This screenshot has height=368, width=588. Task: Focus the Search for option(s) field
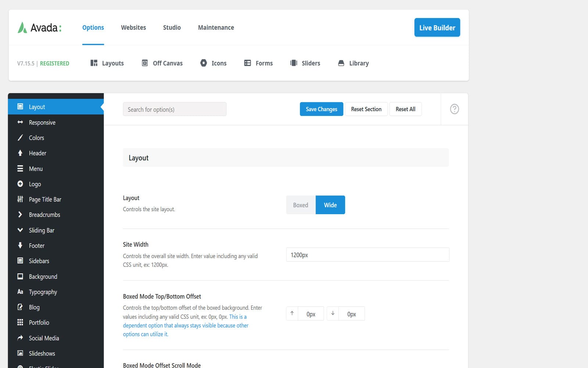[x=175, y=109]
